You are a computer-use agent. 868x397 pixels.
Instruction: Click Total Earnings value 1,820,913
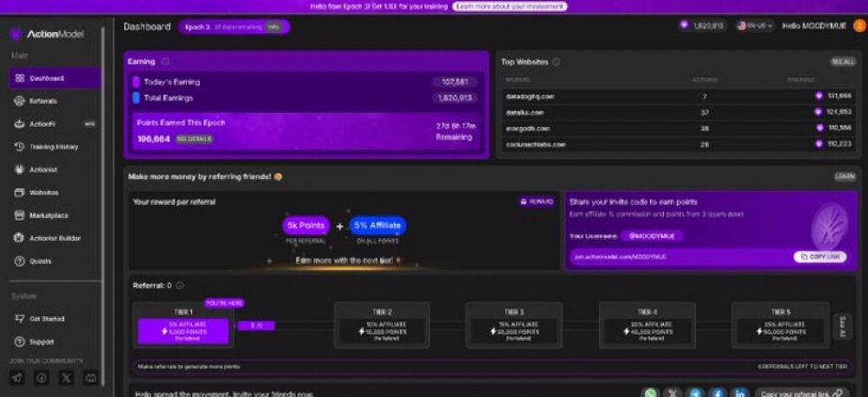(x=455, y=98)
